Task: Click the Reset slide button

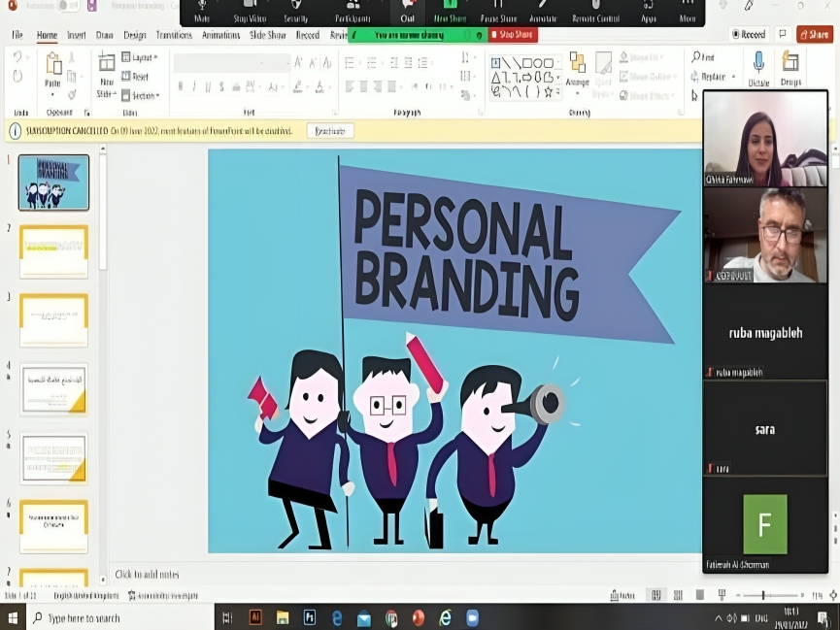Action: click(x=135, y=77)
